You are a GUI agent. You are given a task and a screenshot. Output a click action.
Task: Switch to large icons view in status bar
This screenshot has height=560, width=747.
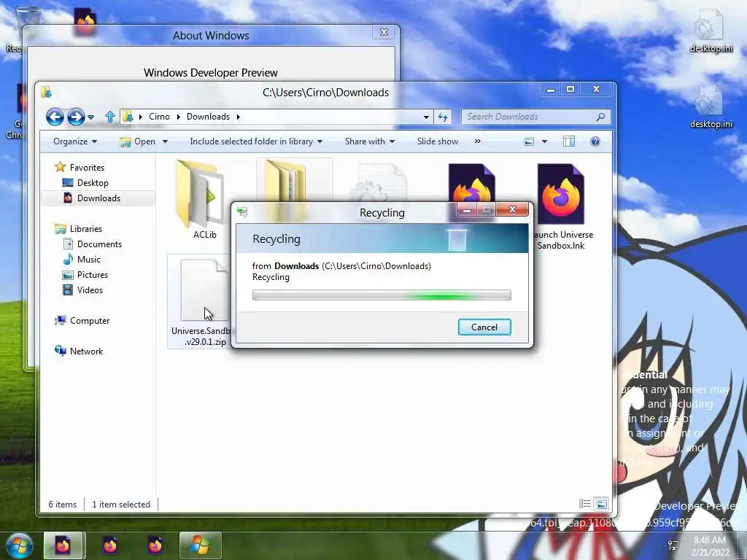click(x=601, y=504)
